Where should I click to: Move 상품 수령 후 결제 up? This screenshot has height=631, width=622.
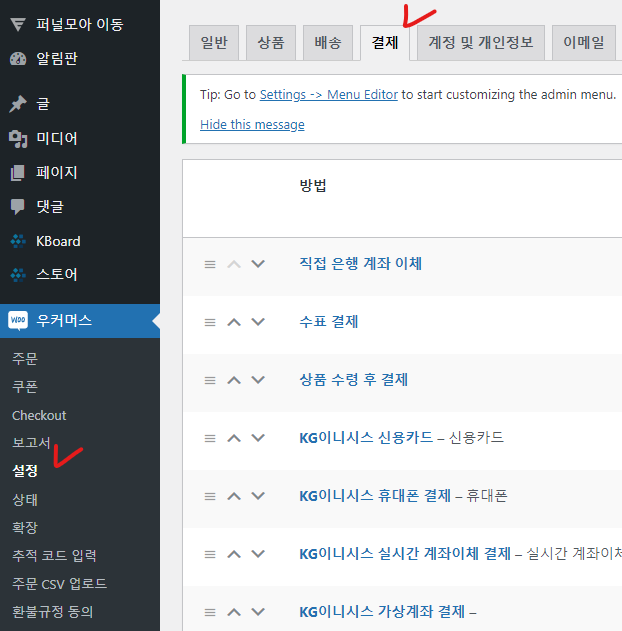234,380
